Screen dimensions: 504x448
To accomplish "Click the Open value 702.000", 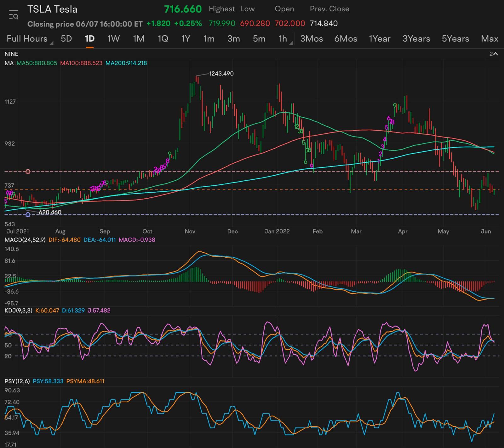I will click(290, 24).
